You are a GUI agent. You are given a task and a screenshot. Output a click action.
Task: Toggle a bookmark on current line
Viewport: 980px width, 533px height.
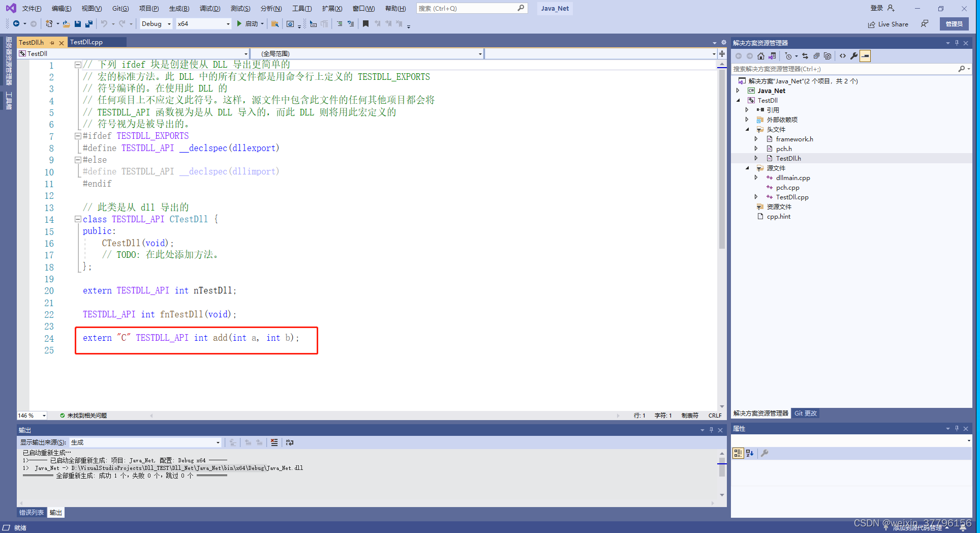pos(365,24)
